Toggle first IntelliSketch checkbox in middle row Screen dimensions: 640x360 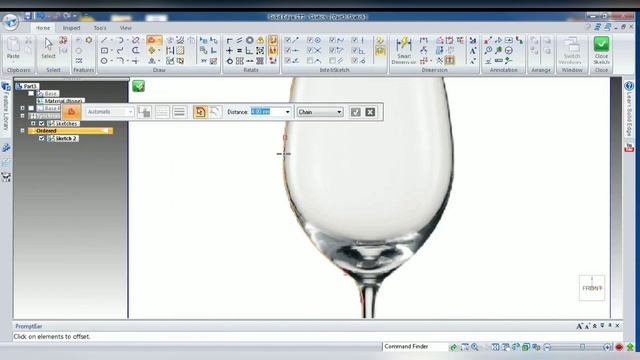coord(288,51)
